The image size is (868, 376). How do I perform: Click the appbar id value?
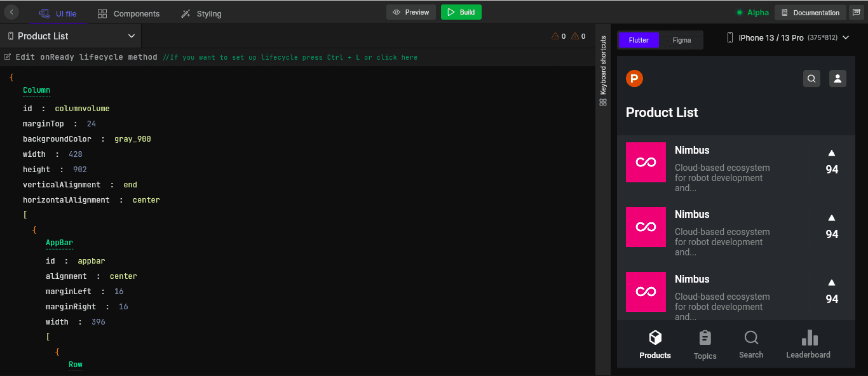click(92, 261)
